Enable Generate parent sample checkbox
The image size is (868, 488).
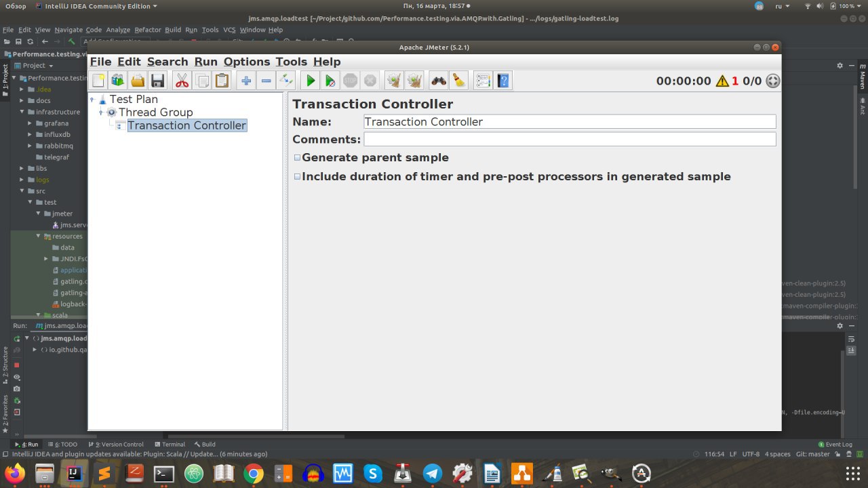tap(297, 157)
